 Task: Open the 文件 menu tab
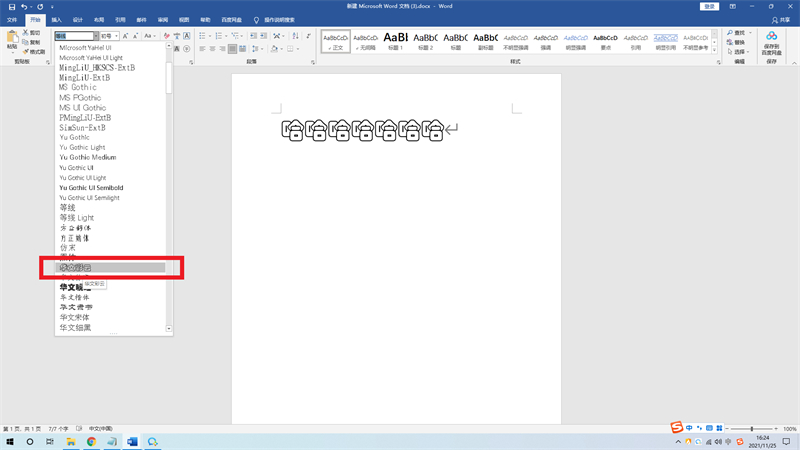pos(14,19)
